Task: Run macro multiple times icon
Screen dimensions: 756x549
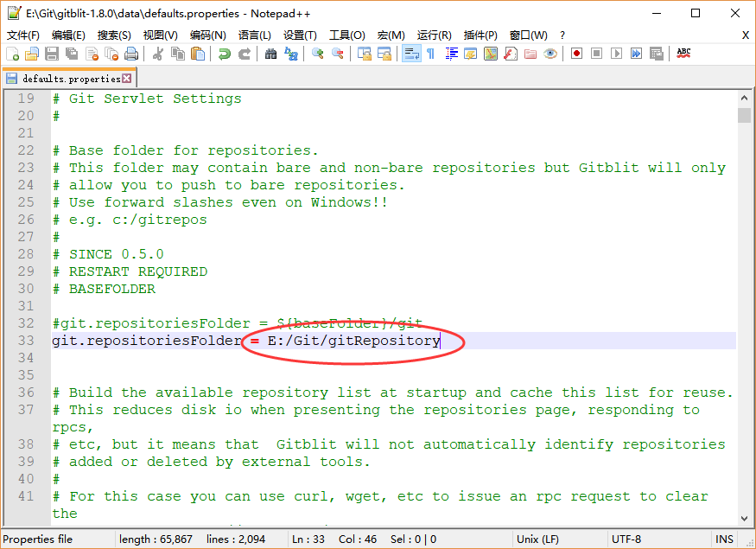Action: click(x=637, y=54)
